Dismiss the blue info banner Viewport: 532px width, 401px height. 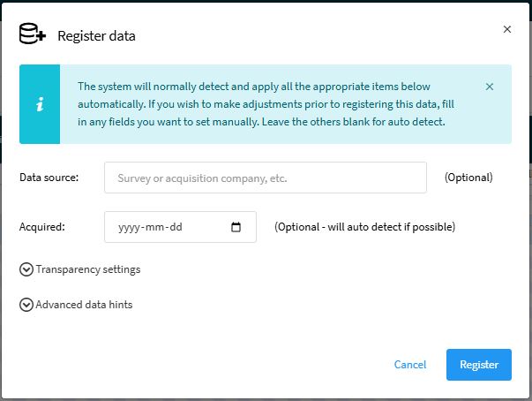click(x=490, y=87)
